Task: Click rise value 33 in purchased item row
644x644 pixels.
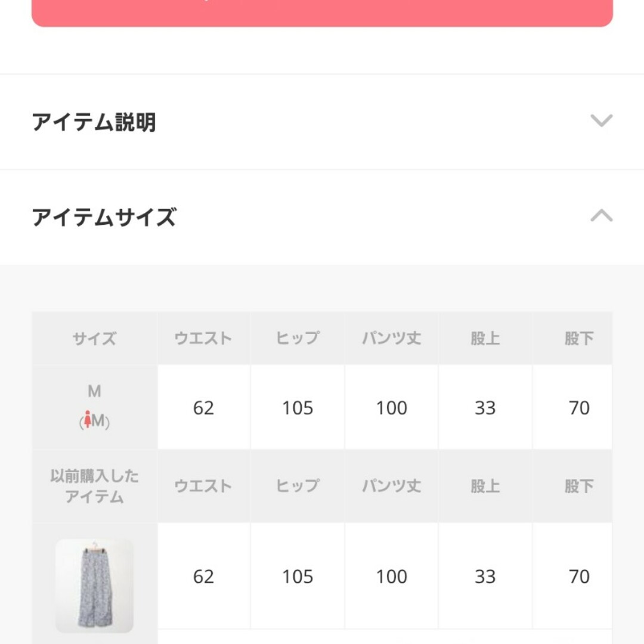Action: tap(485, 577)
